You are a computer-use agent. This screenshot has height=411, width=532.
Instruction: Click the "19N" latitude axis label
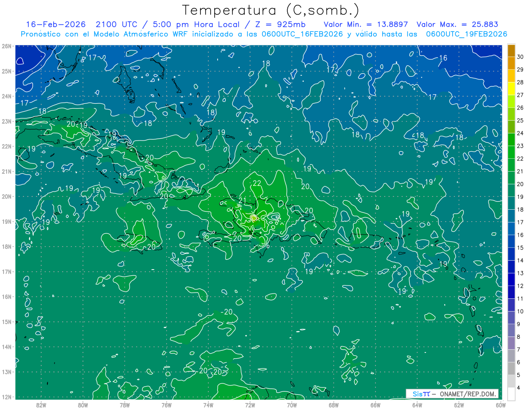[x=6, y=222]
